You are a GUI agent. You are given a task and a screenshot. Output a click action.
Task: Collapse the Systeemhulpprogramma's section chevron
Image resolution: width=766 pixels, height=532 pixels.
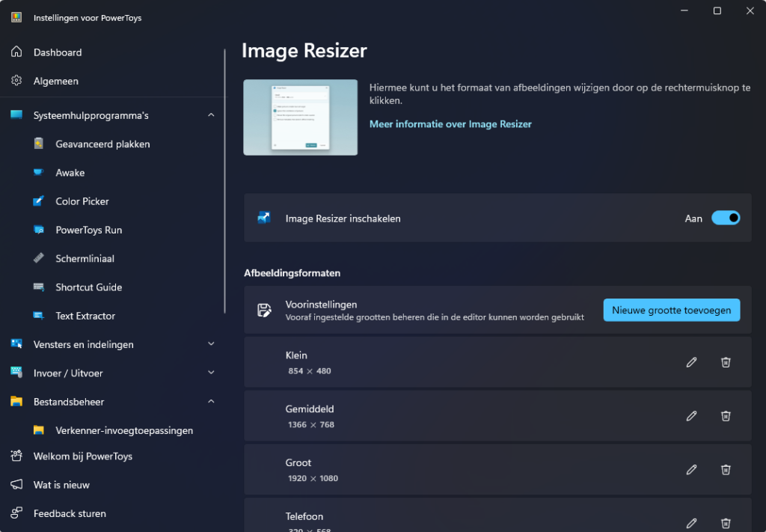coord(211,114)
